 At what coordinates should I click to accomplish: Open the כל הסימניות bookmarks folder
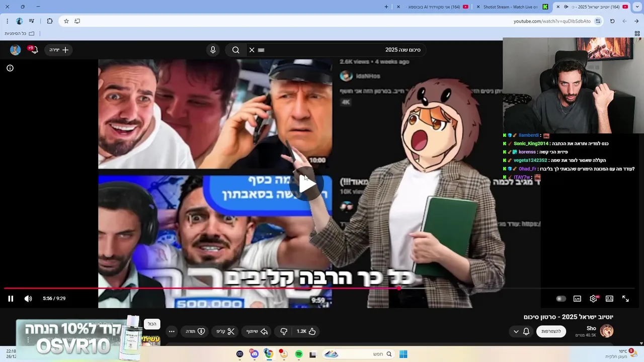tap(19, 33)
